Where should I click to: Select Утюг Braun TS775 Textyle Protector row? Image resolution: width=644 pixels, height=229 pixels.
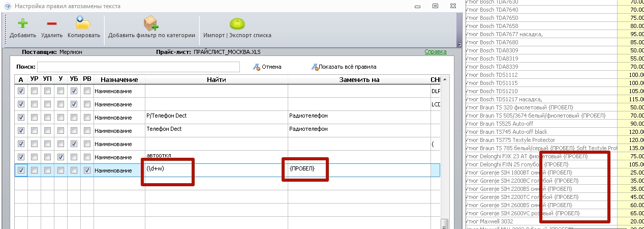point(540,140)
